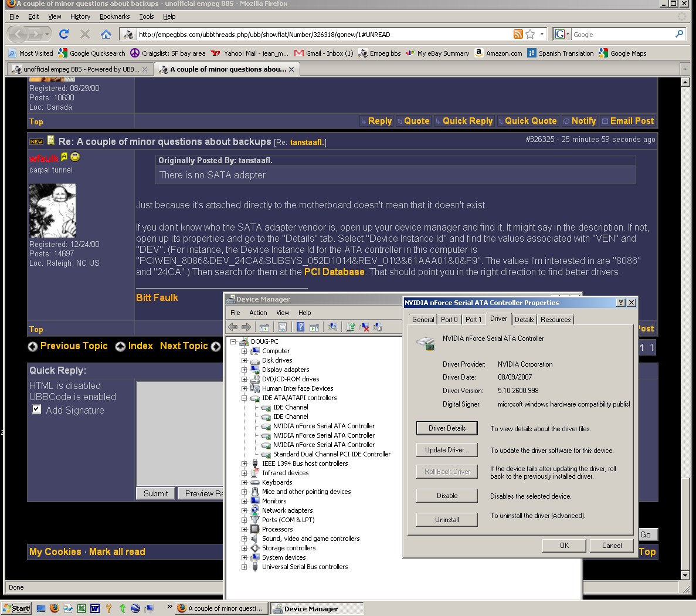This screenshot has width=696, height=616.
Task: Switch to the Resources tab
Action: point(555,320)
